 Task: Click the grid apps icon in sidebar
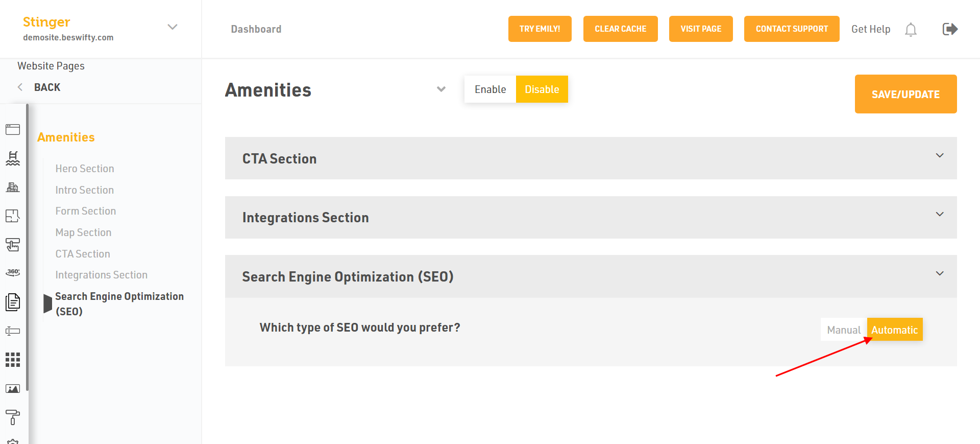pos(13,360)
